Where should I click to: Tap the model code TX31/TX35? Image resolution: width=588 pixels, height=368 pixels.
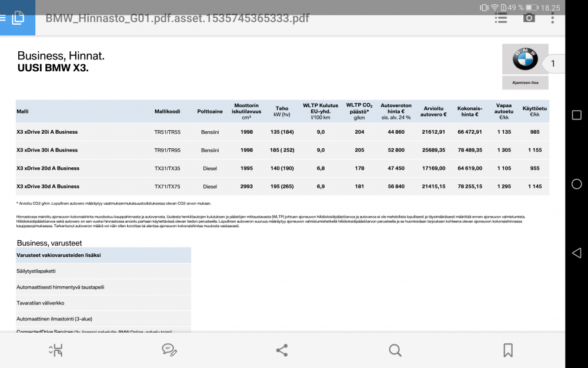pyautogui.click(x=167, y=168)
